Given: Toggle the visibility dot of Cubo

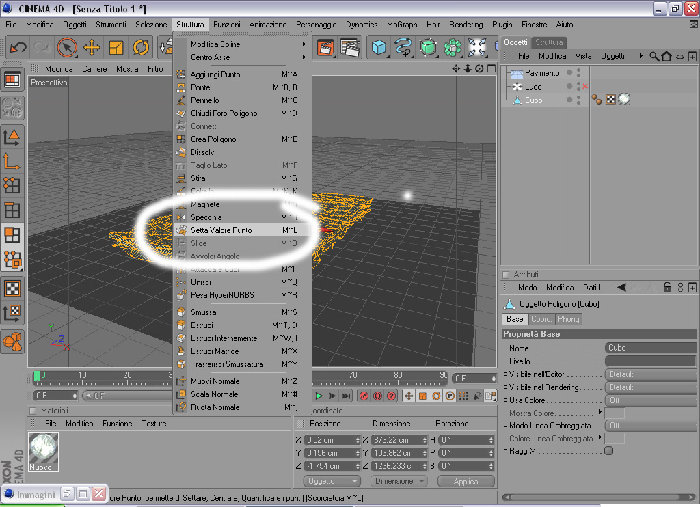Looking at the screenshot, I should pyautogui.click(x=569, y=100).
